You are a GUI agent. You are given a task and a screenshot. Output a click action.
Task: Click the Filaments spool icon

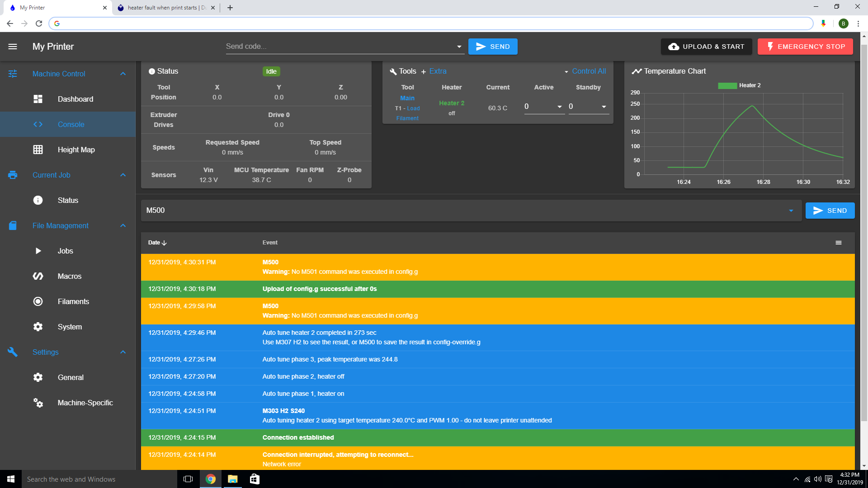point(38,301)
